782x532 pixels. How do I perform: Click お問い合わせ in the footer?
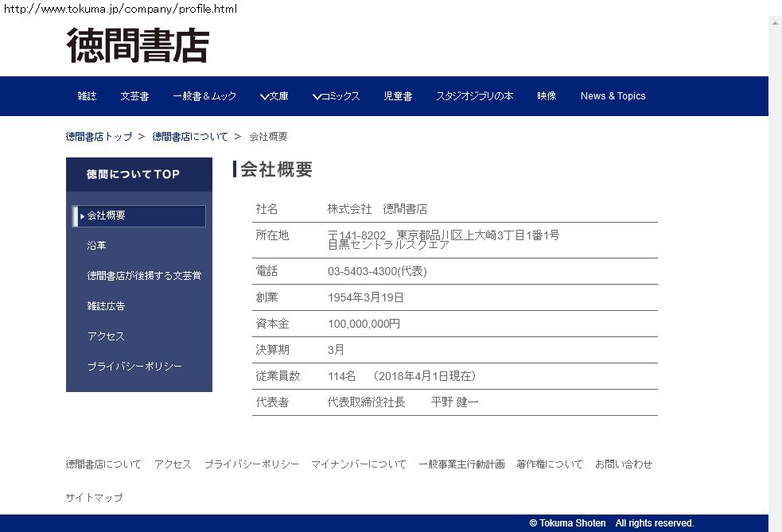[x=623, y=464]
